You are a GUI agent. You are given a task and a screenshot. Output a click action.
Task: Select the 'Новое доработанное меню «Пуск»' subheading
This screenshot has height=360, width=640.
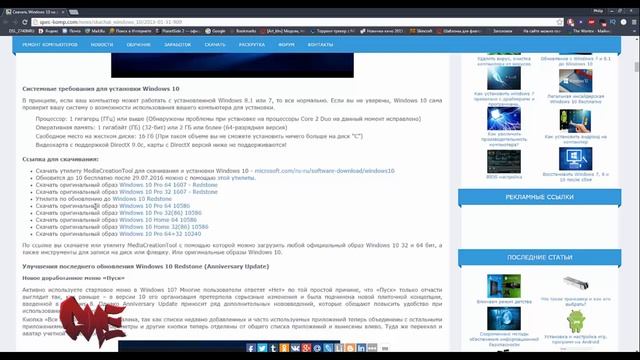tap(73, 278)
